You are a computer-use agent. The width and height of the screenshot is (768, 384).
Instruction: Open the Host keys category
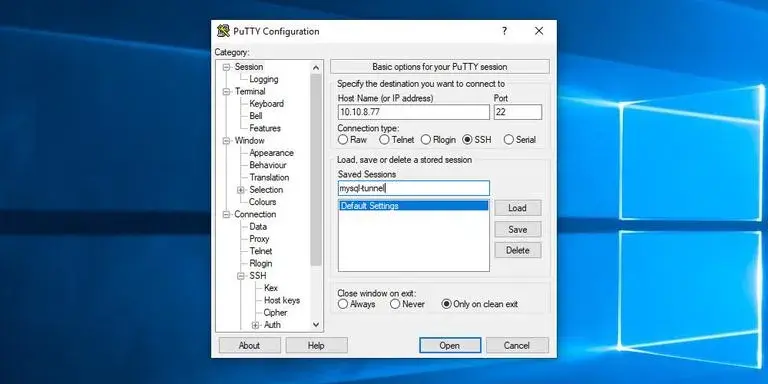(x=282, y=300)
